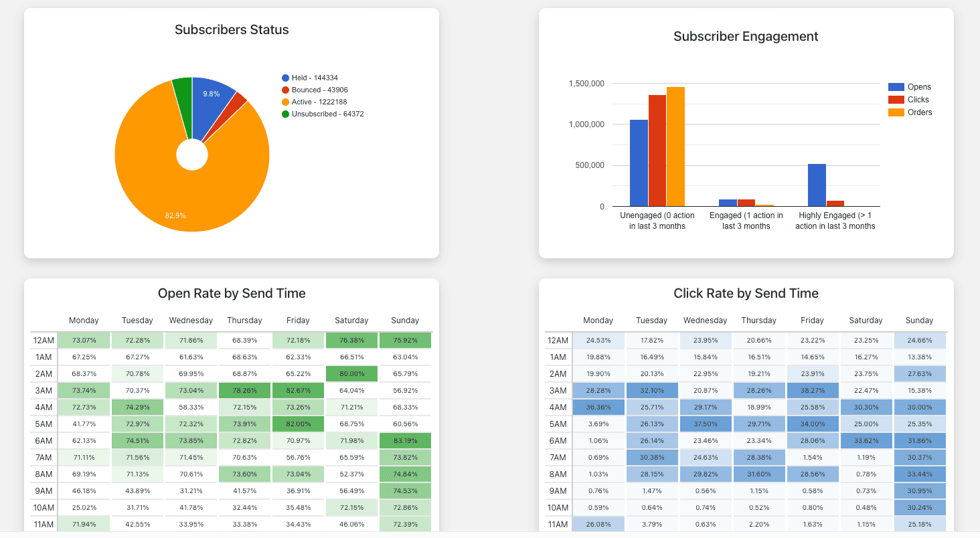Click the 'Subscriber Engagement' chart title
This screenshot has width=980, height=538.
(746, 36)
